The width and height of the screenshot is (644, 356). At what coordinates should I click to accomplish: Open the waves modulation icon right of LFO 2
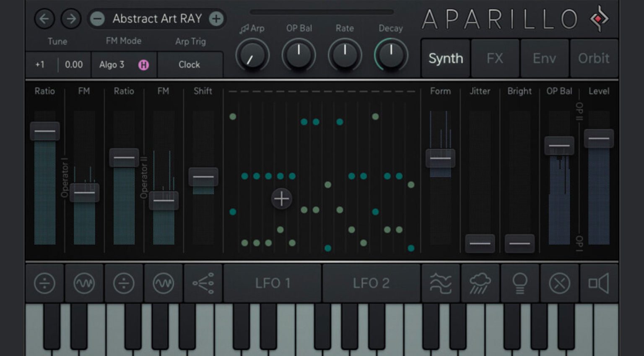(x=441, y=283)
